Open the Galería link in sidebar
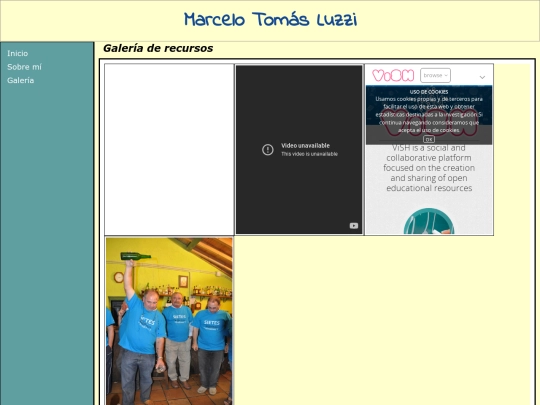This screenshot has width=540, height=405. pos(20,80)
